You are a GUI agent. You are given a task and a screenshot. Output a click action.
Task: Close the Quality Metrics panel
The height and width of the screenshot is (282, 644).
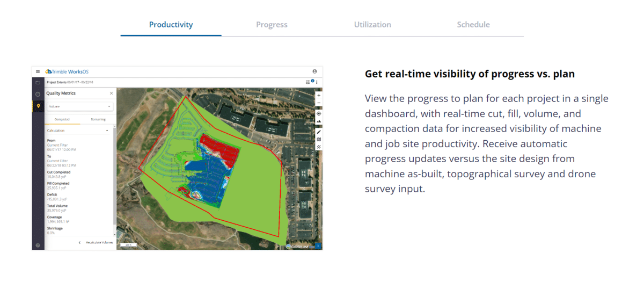(x=111, y=93)
